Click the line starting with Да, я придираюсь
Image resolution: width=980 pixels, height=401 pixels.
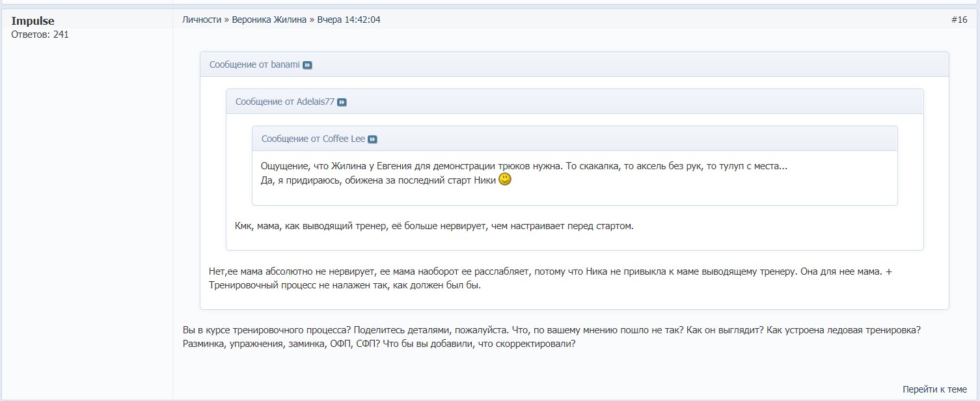(x=379, y=180)
